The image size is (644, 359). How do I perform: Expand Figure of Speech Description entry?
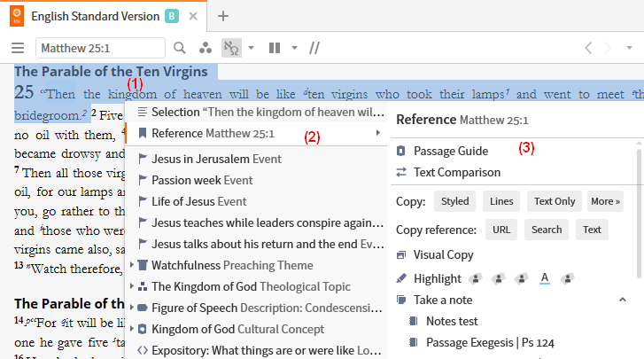coord(131,308)
